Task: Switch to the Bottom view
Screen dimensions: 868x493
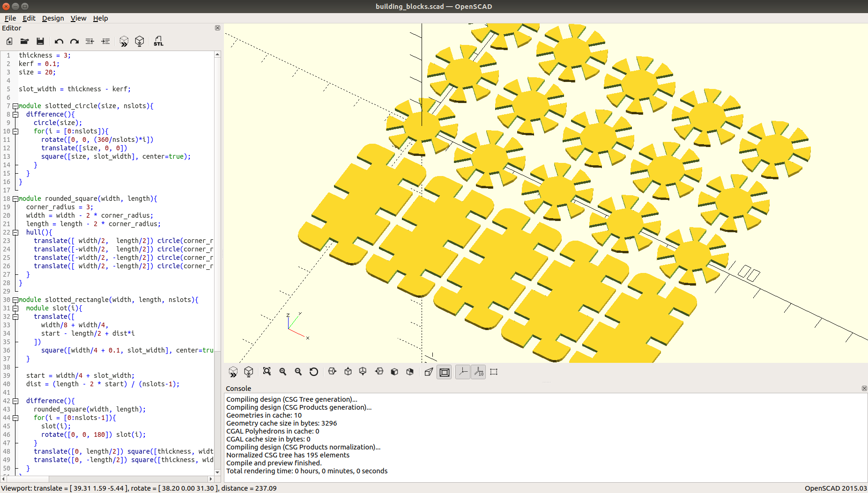Action: click(x=363, y=372)
